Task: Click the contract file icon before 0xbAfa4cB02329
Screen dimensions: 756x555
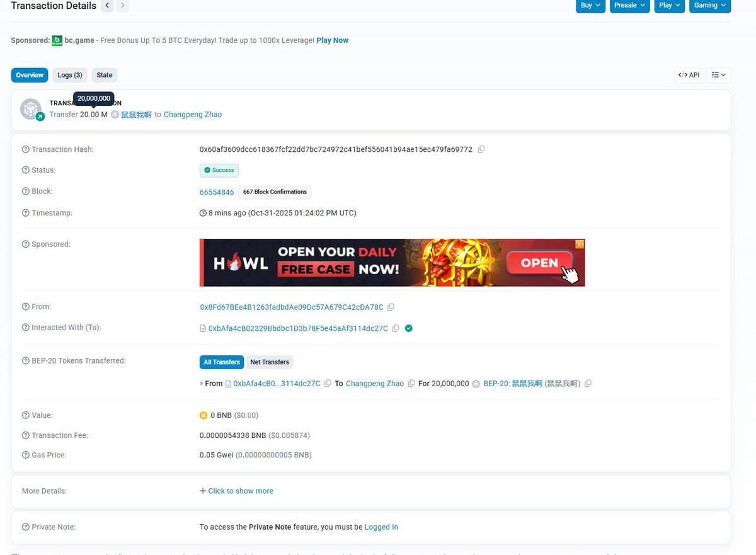Action: (203, 328)
